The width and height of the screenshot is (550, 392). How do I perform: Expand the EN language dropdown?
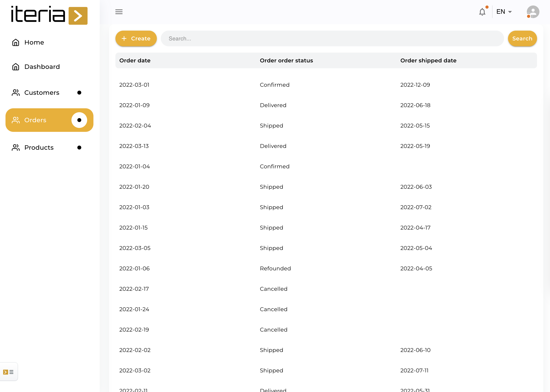504,12
